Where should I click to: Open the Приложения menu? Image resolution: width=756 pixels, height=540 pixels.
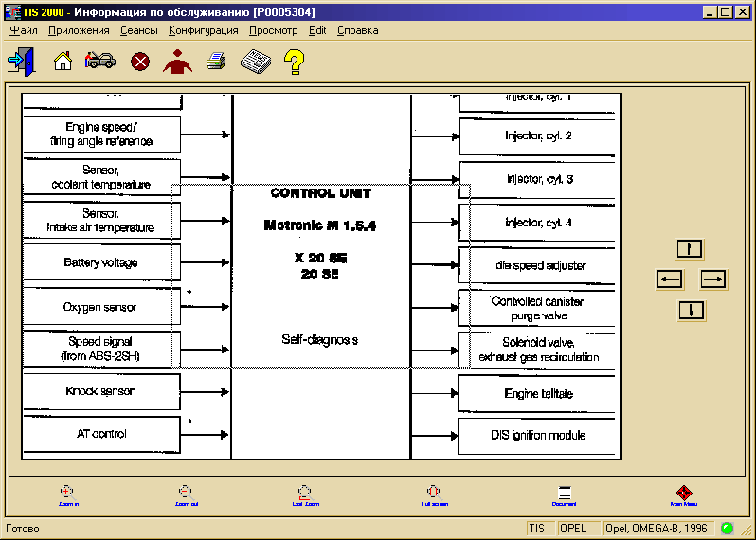79,30
